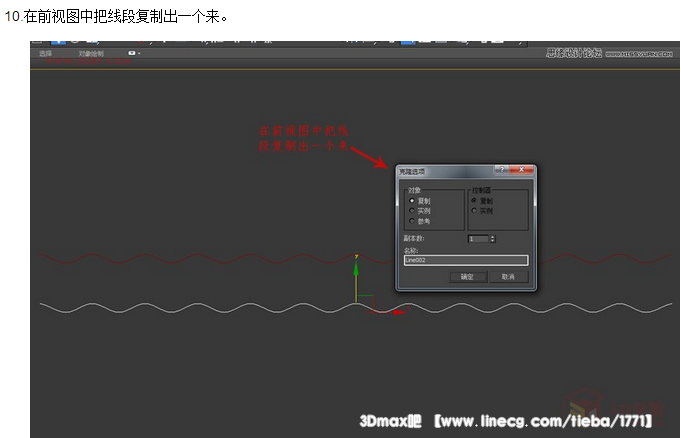Choose 参考 radio under 对象 group
The width and height of the screenshot is (681, 438).
click(x=412, y=220)
